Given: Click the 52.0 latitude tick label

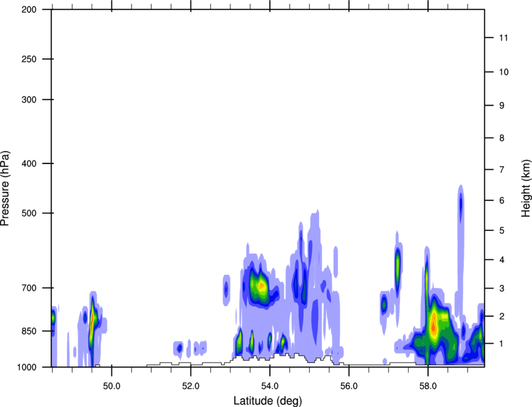Looking at the screenshot, I should click(x=191, y=386).
